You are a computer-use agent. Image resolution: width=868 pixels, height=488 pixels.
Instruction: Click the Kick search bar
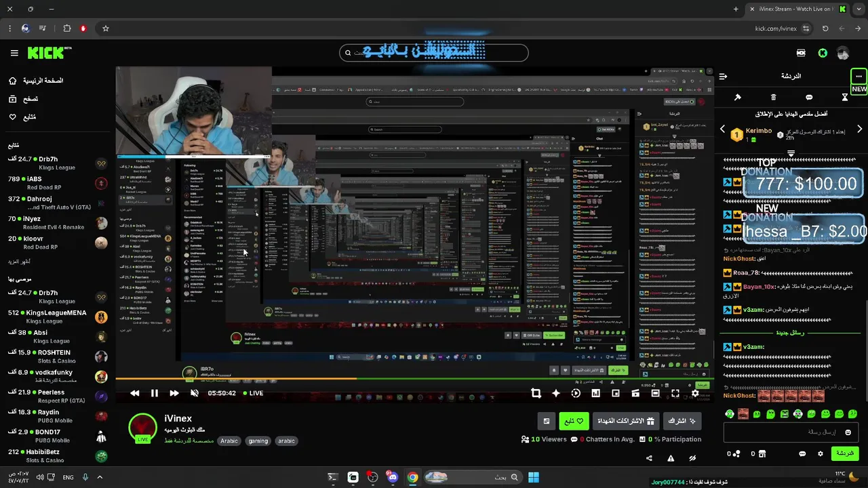click(434, 53)
